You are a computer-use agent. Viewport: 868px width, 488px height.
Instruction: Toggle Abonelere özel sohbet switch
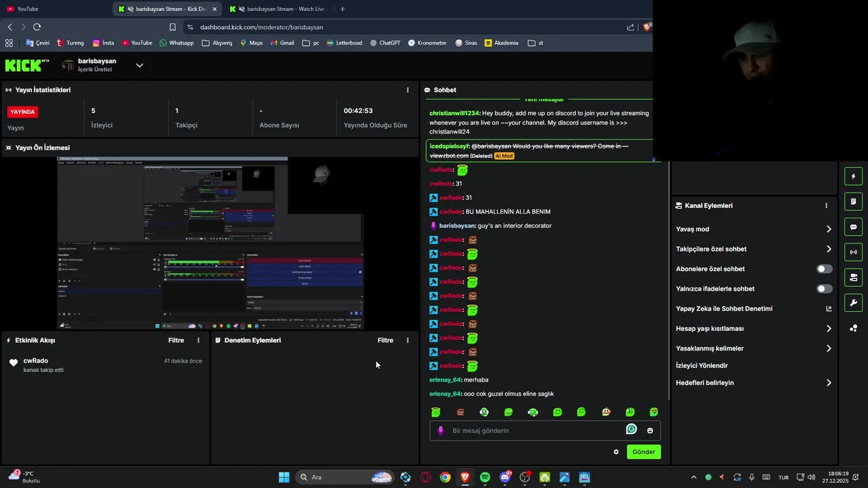[x=824, y=269]
